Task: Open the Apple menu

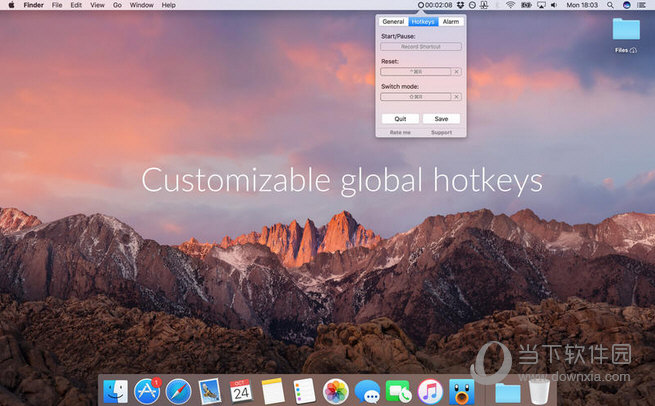Action: tap(11, 5)
